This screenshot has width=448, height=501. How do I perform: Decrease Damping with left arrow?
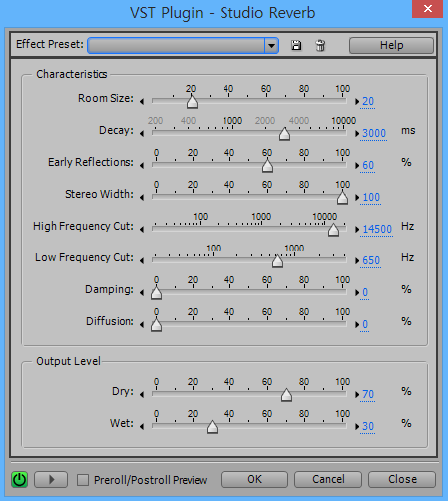tap(142, 293)
